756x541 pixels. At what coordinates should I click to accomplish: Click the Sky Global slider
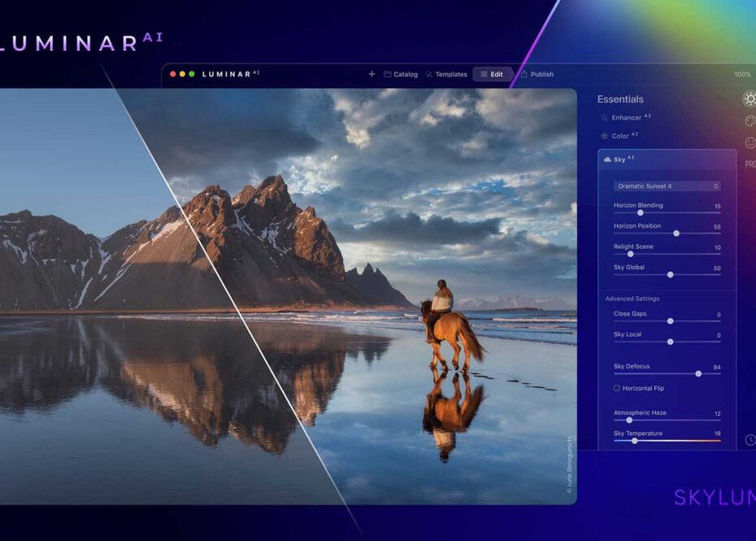click(667, 275)
